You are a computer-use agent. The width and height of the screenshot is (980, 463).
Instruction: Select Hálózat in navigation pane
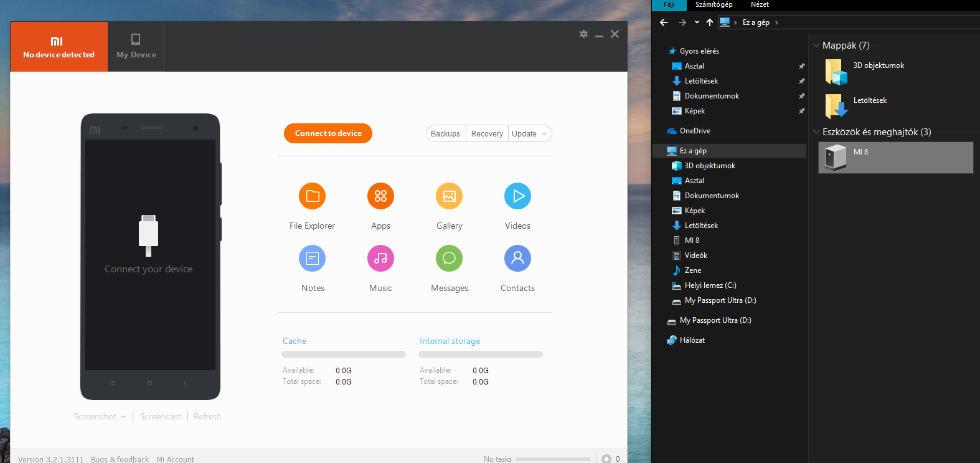pyautogui.click(x=692, y=340)
